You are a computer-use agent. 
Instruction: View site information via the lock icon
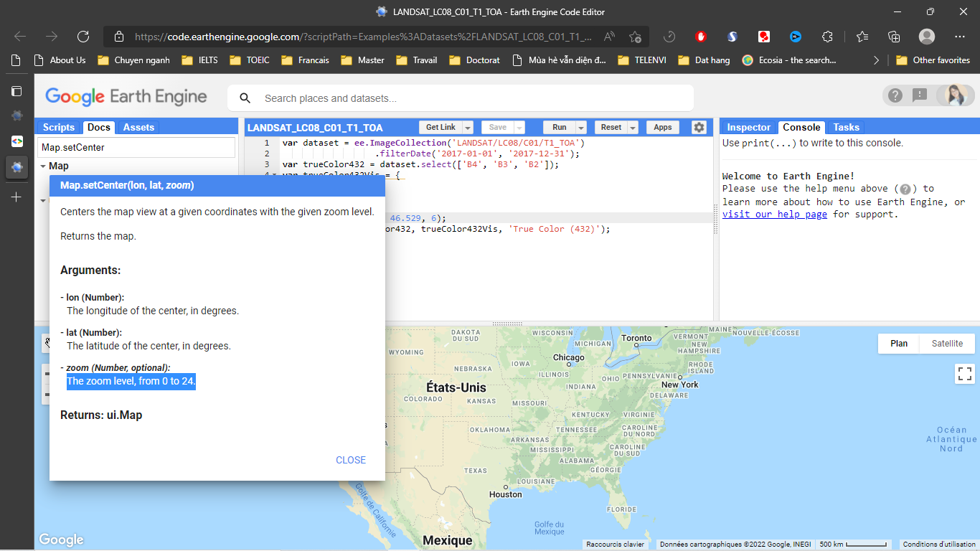(119, 37)
